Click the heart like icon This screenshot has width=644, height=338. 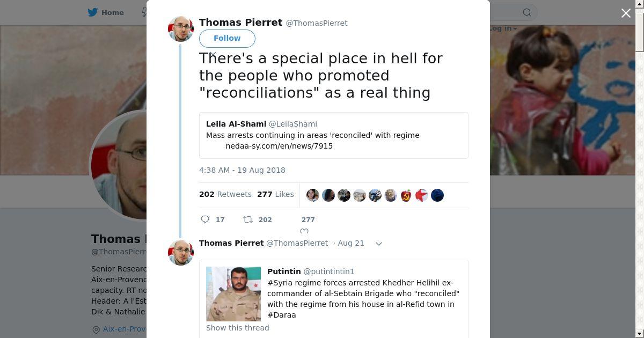(304, 231)
